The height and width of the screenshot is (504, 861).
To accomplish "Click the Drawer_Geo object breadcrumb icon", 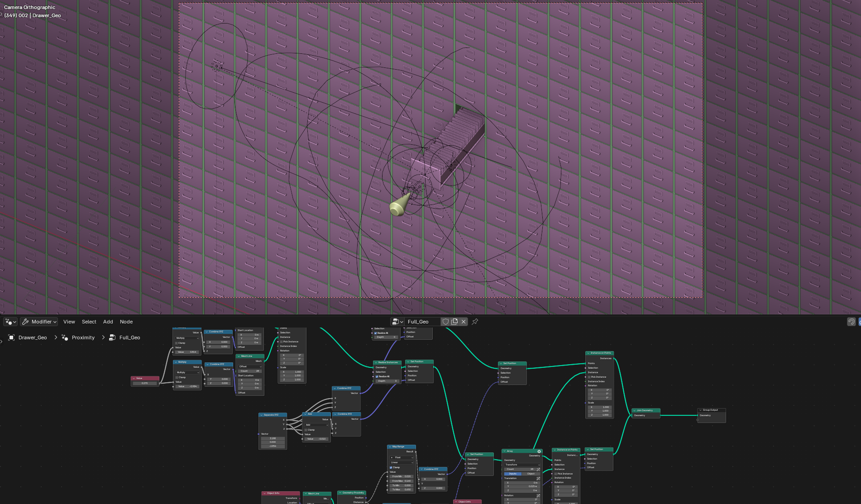I will (x=12, y=338).
